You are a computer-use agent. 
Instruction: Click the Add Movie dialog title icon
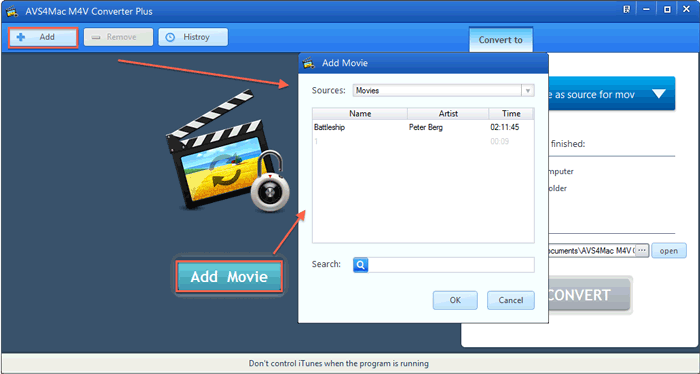[x=309, y=63]
